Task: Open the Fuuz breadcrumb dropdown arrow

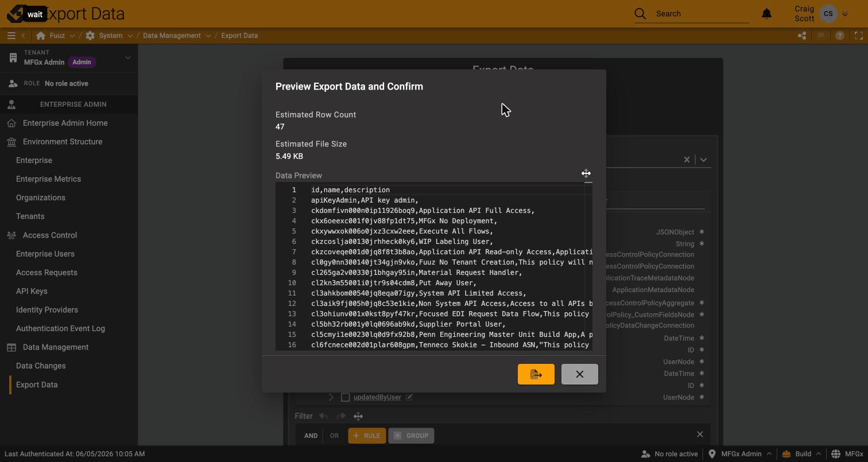Action: pyautogui.click(x=72, y=36)
